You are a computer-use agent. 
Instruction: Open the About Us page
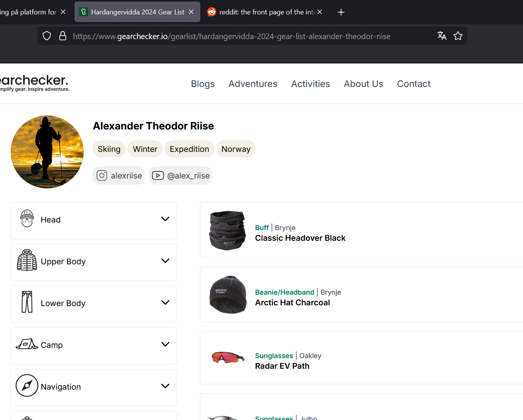click(x=363, y=84)
